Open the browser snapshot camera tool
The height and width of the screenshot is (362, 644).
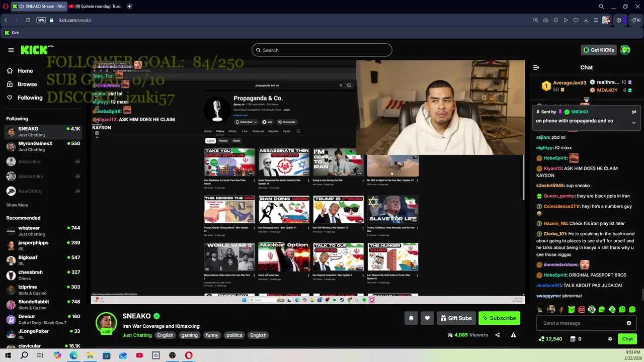coord(546,20)
